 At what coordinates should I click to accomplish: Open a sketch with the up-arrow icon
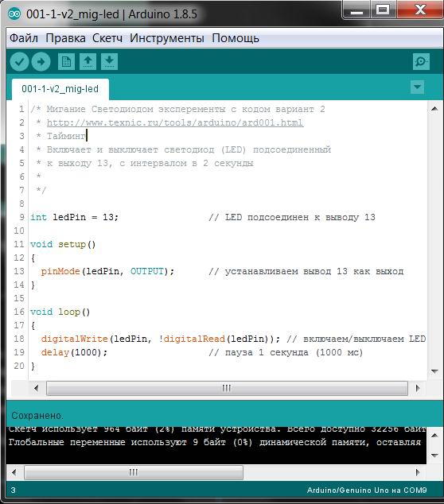click(88, 61)
